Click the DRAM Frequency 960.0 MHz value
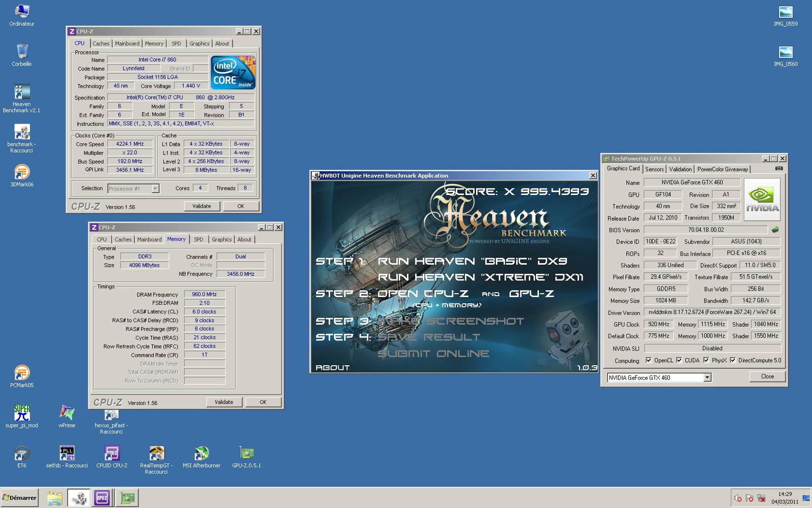The image size is (812, 508). point(204,294)
